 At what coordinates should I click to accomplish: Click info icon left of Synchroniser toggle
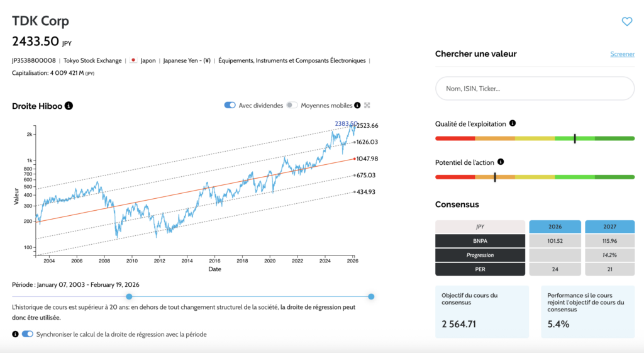15,334
